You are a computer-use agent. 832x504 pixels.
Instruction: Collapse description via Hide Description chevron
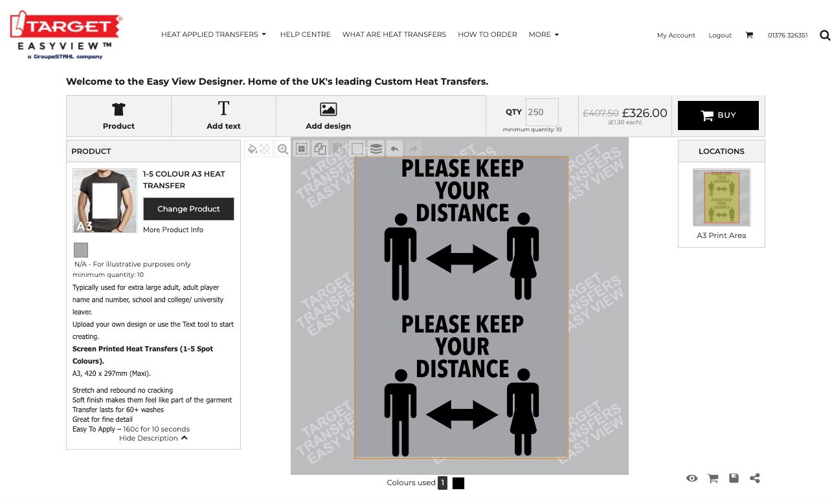tap(153, 438)
